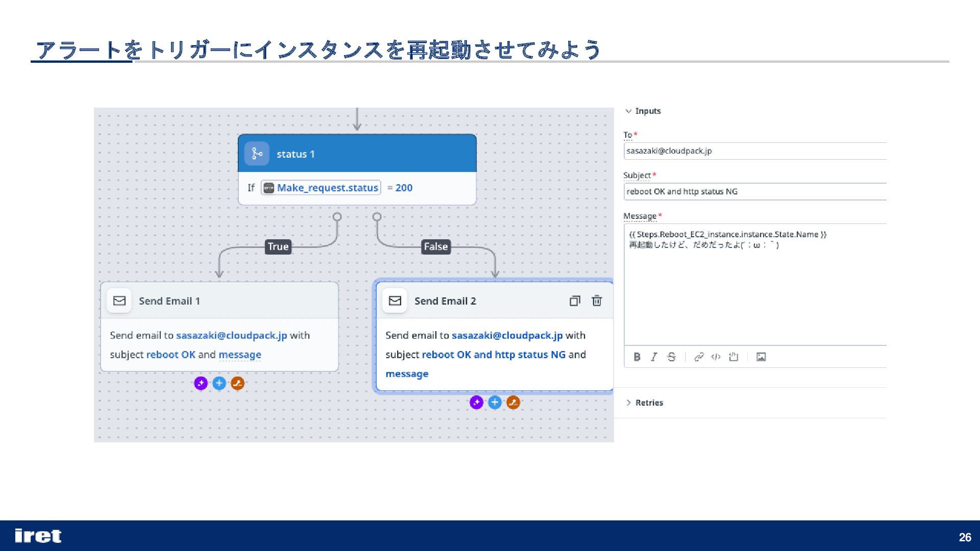Toggle bold formatting in message editor
980x551 pixels.
tap(637, 357)
